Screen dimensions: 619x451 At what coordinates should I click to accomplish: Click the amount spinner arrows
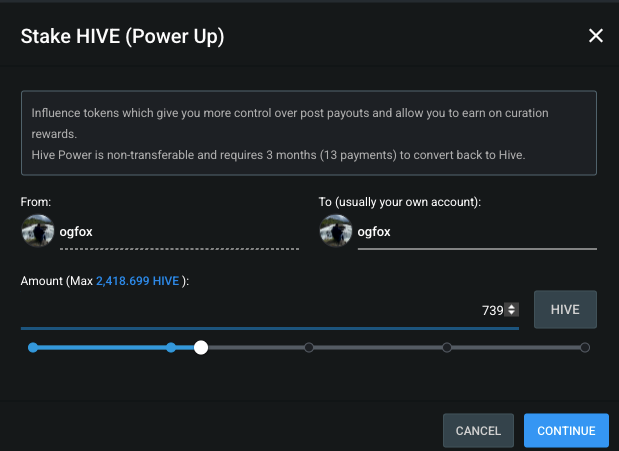(512, 309)
